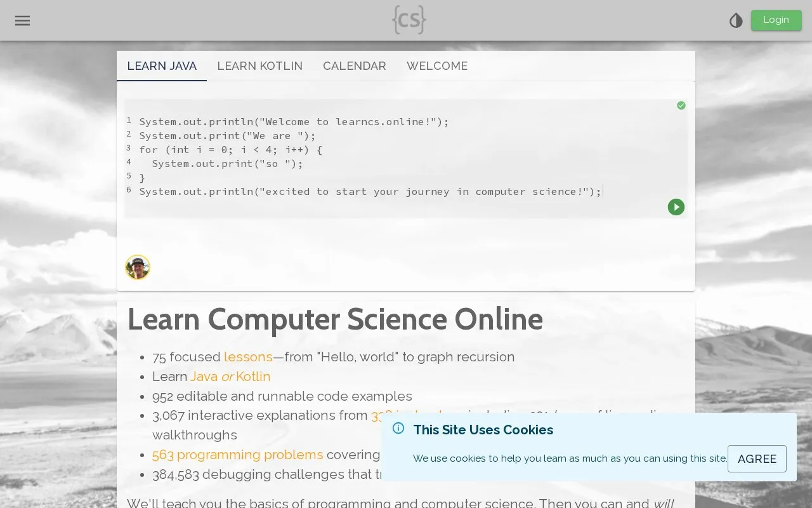812x508 pixels.
Task: Click the instructor avatar below the editor
Action: pyautogui.click(x=138, y=267)
